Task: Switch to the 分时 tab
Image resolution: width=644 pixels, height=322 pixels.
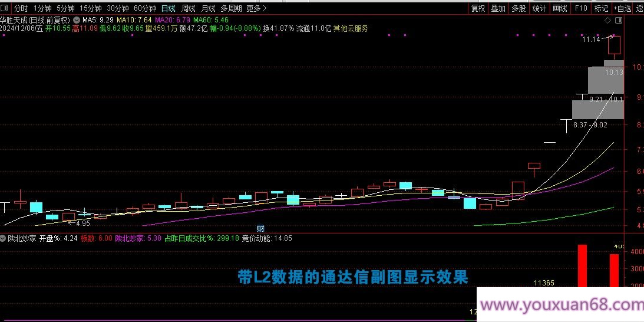Action: (x=21, y=8)
